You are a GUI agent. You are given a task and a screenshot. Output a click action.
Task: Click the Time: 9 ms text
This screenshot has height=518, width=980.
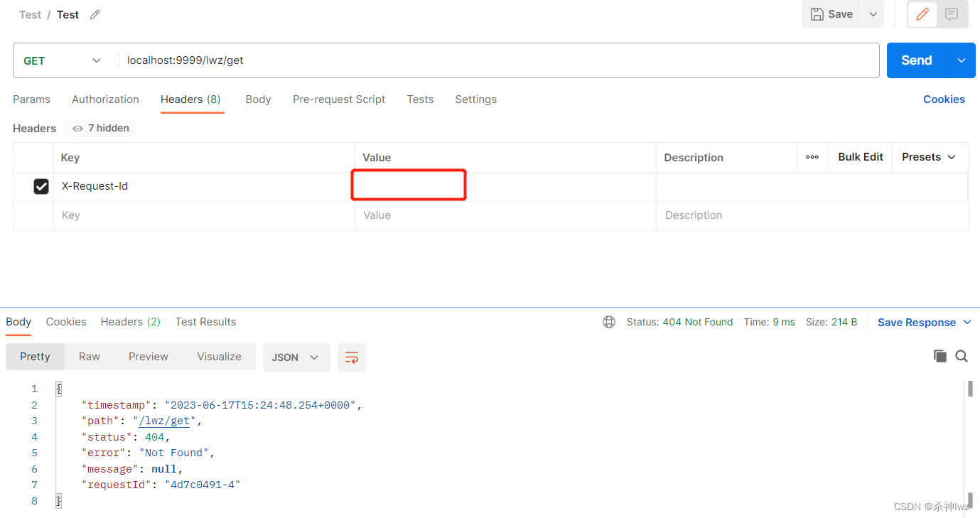click(769, 322)
